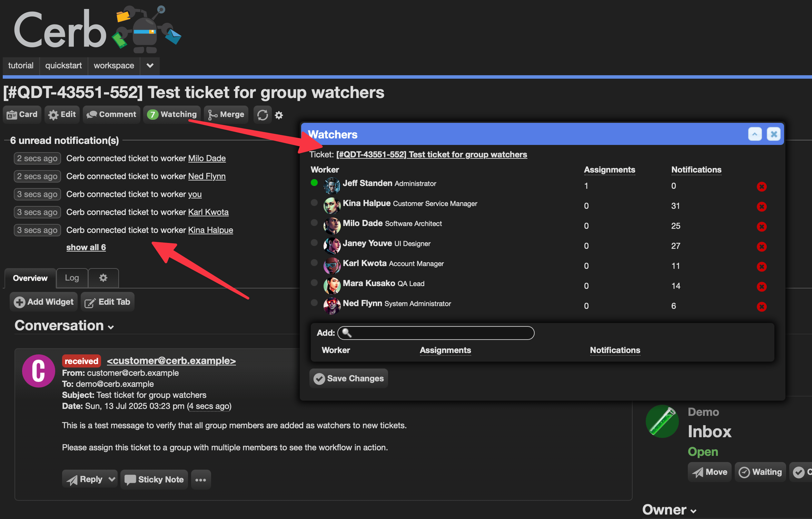Image resolution: width=812 pixels, height=519 pixels.
Task: Toggle the 7 Watching button
Action: pyautogui.click(x=172, y=115)
